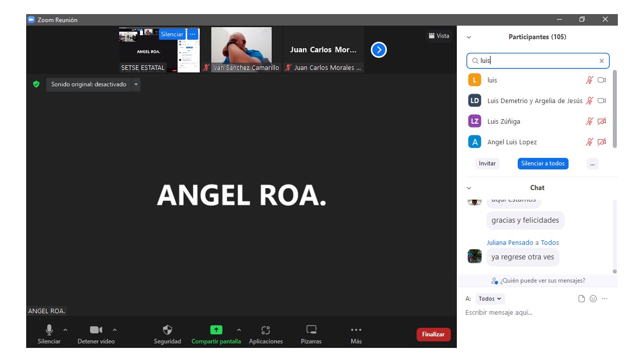This screenshot has width=644, height=362.
Task: Toggle microphone of Angel Luis Lopez
Action: (x=589, y=142)
